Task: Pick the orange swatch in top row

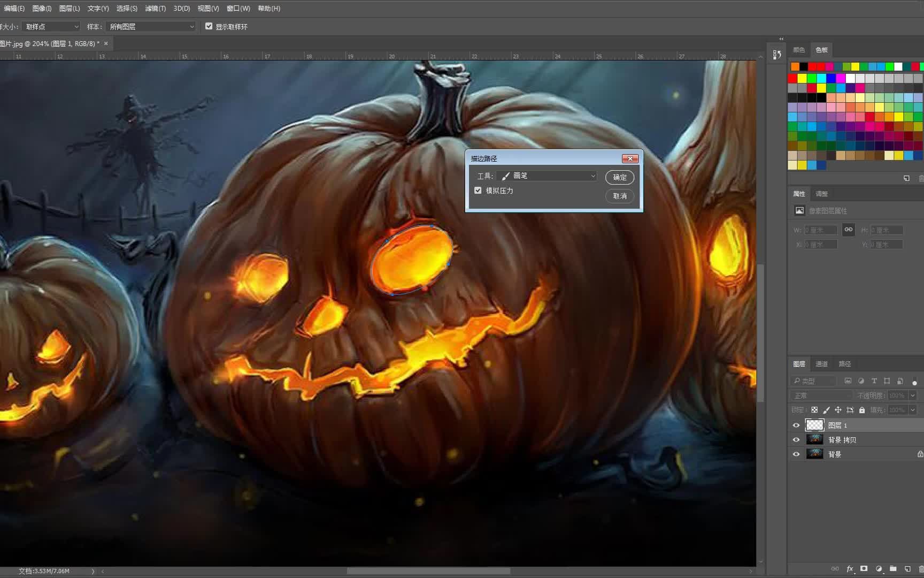Action: point(795,66)
